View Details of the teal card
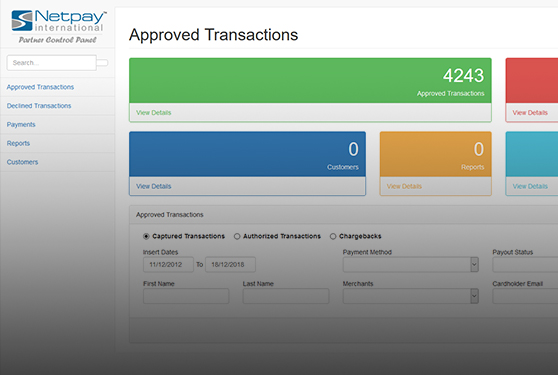 530,186
